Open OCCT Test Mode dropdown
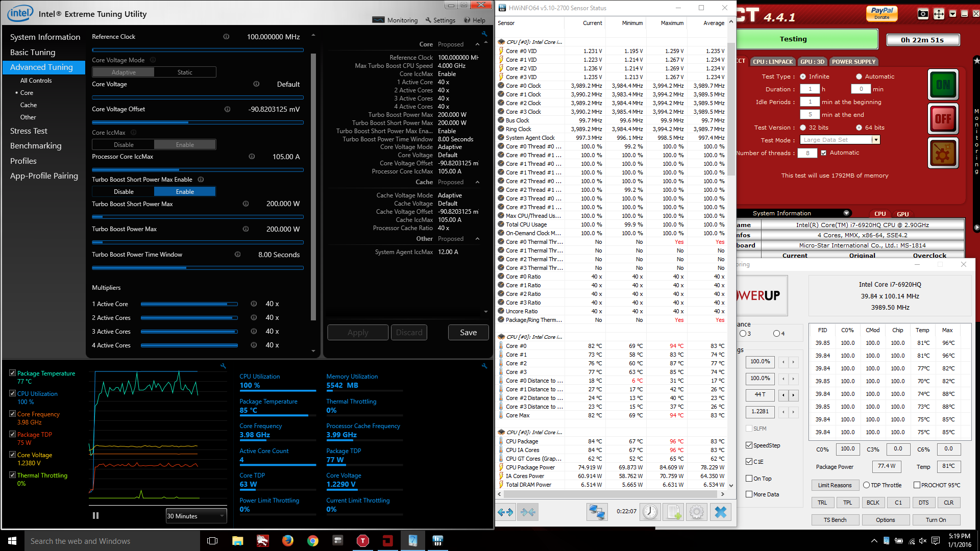The image size is (980, 551). pos(876,140)
